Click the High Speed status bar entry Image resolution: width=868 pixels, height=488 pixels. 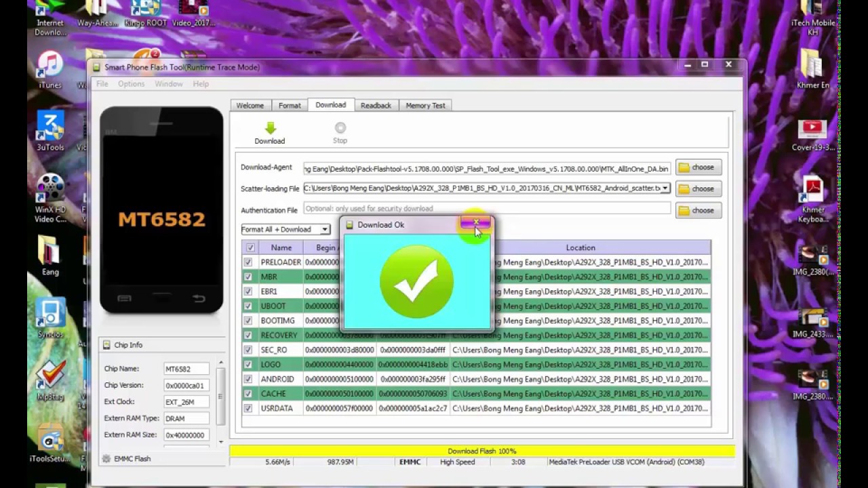click(x=457, y=462)
